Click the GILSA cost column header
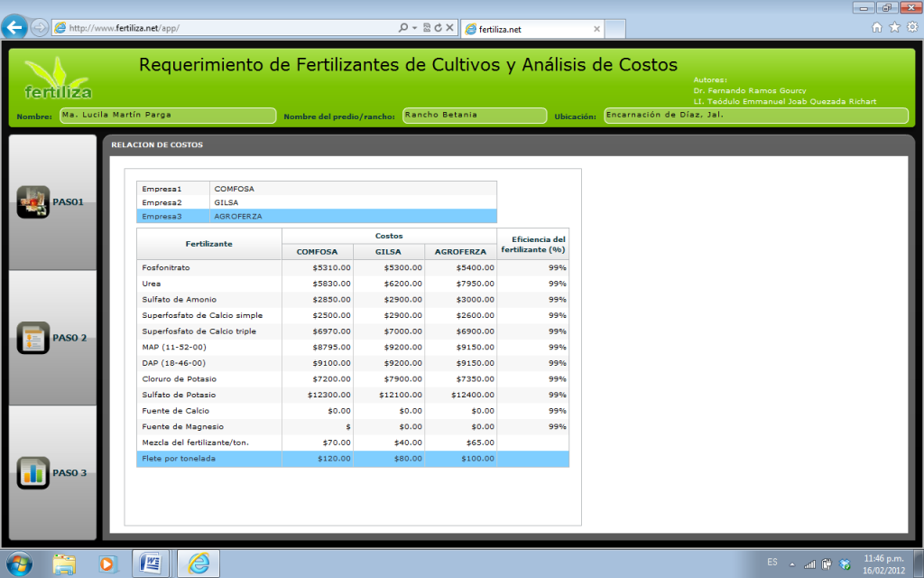Viewport: 924px width, 578px height. pyautogui.click(x=388, y=252)
